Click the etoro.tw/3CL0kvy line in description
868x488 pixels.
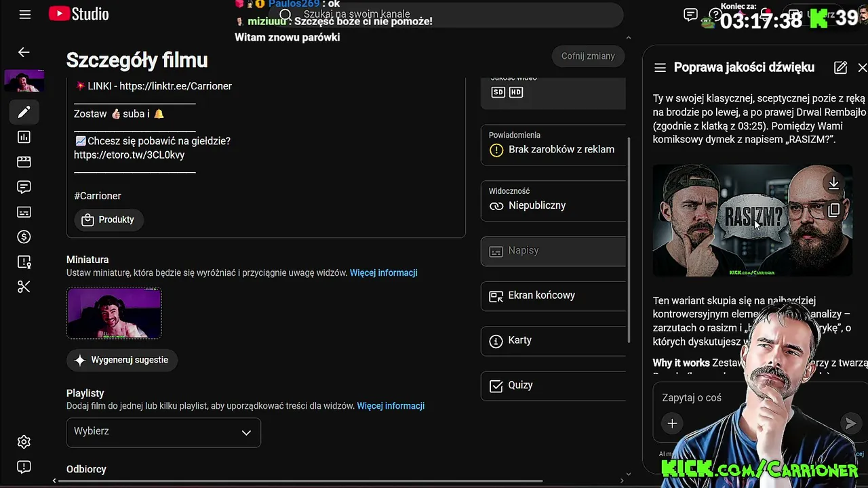pos(130,155)
